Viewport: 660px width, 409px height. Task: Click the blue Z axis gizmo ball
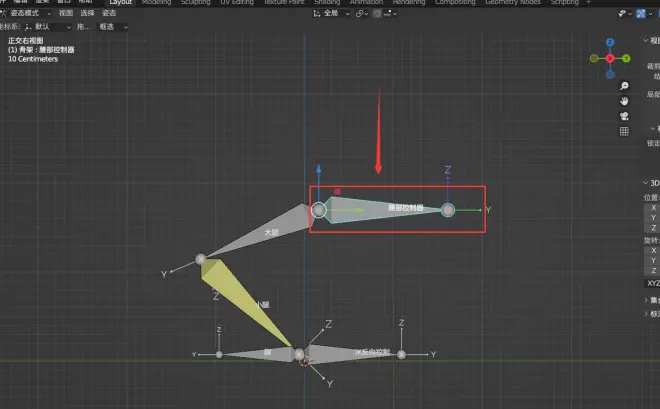pyautogui.click(x=611, y=44)
